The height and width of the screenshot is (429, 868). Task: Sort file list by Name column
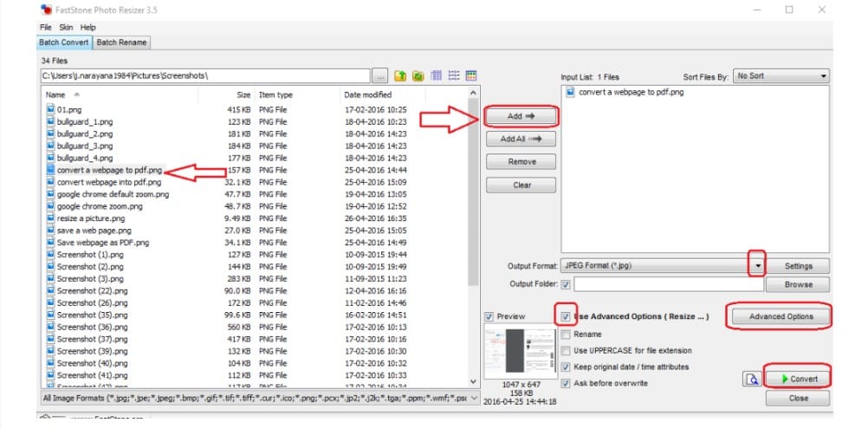tap(120, 94)
